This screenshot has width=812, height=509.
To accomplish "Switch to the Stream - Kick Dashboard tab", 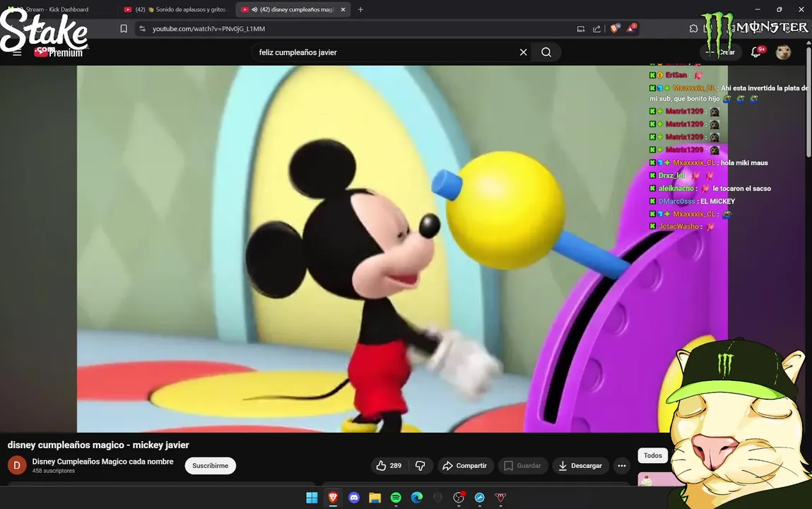I will tap(57, 9).
